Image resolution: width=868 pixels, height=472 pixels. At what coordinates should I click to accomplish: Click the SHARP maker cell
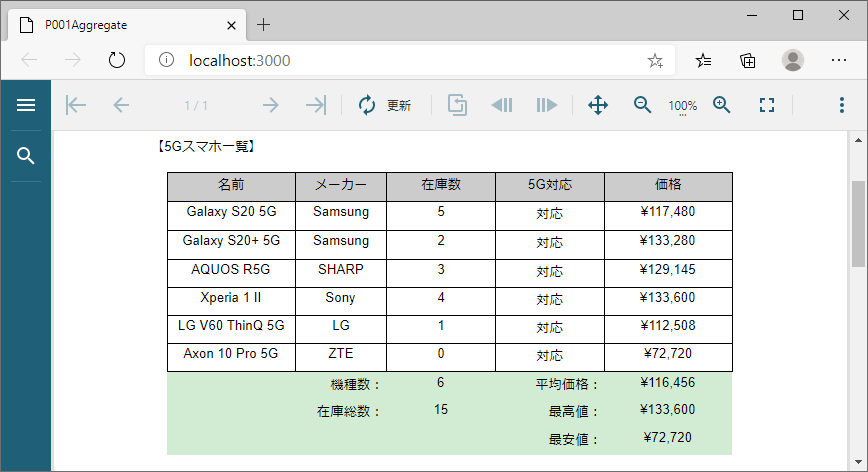click(x=341, y=273)
